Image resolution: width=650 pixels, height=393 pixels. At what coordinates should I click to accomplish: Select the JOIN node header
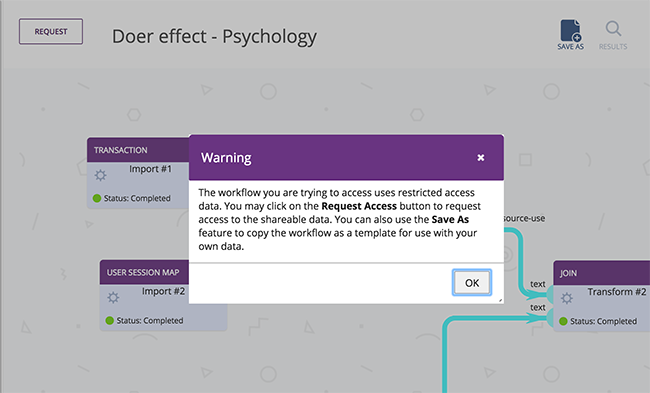(601, 273)
